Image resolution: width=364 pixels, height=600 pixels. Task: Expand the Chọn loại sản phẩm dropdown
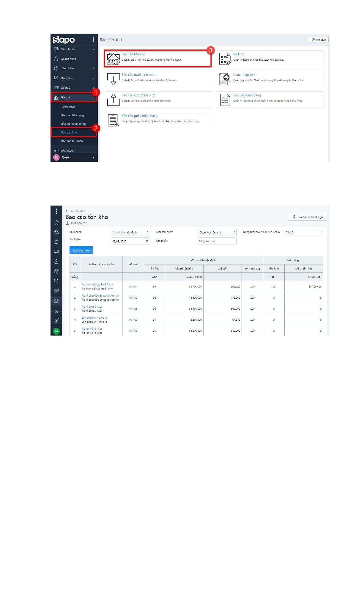(217, 232)
